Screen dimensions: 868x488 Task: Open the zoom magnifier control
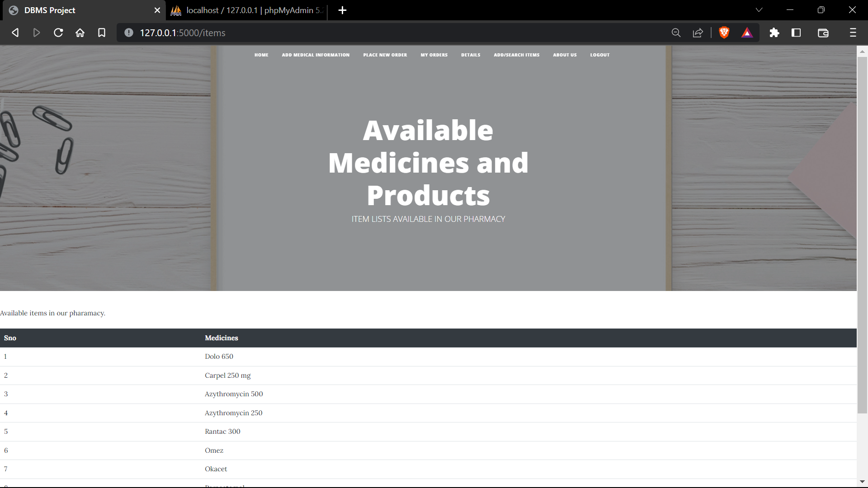coord(676,33)
